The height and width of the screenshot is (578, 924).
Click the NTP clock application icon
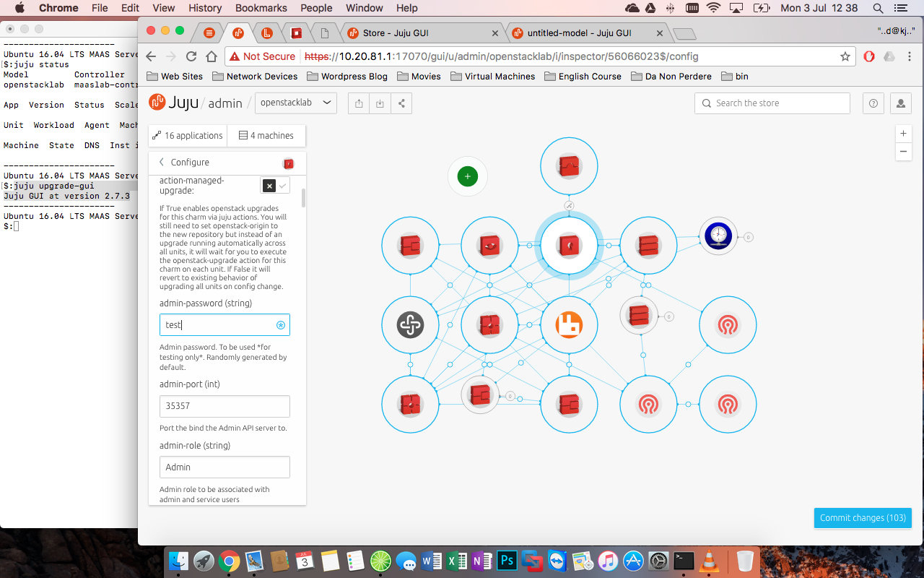pos(718,235)
